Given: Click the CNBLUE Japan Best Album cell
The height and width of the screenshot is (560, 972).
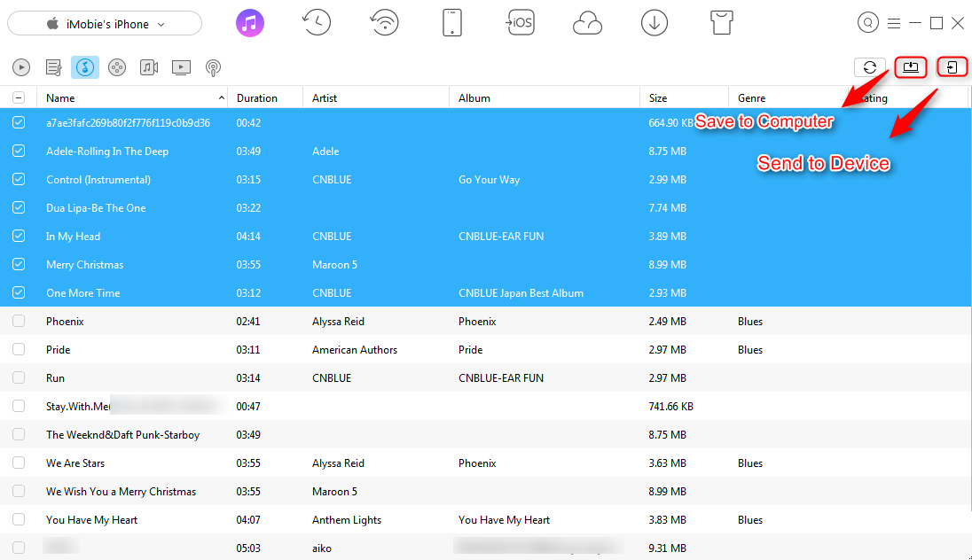Looking at the screenshot, I should tap(521, 293).
